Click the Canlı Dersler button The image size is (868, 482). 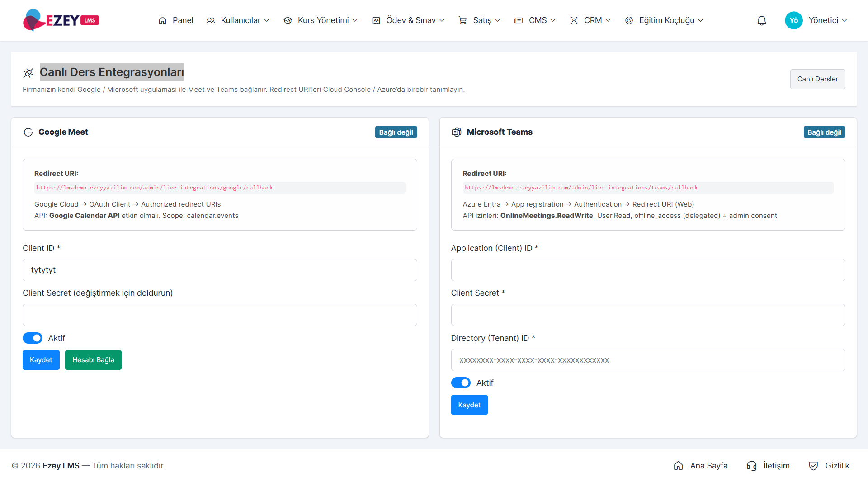pyautogui.click(x=817, y=79)
